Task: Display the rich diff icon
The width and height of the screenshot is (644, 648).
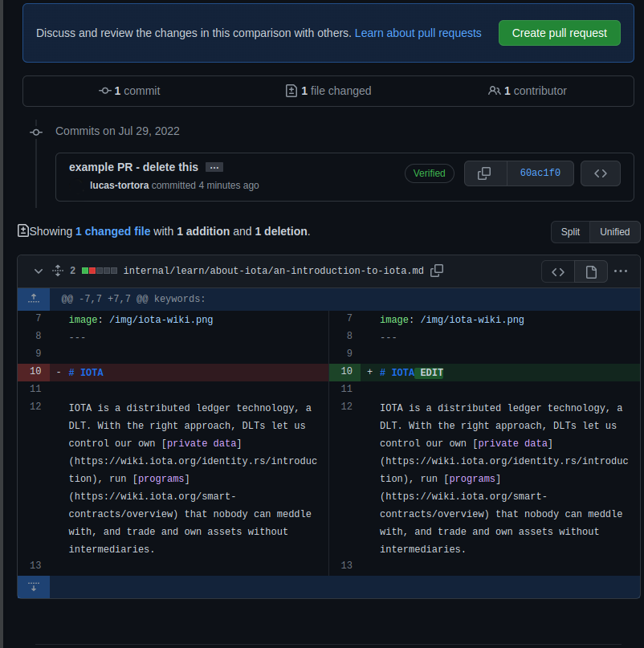Action: point(591,271)
